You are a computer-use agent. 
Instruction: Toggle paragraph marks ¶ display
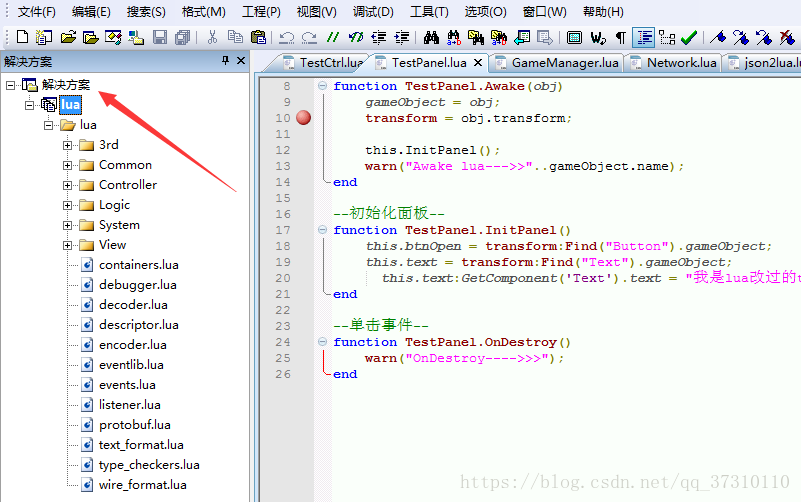click(621, 37)
